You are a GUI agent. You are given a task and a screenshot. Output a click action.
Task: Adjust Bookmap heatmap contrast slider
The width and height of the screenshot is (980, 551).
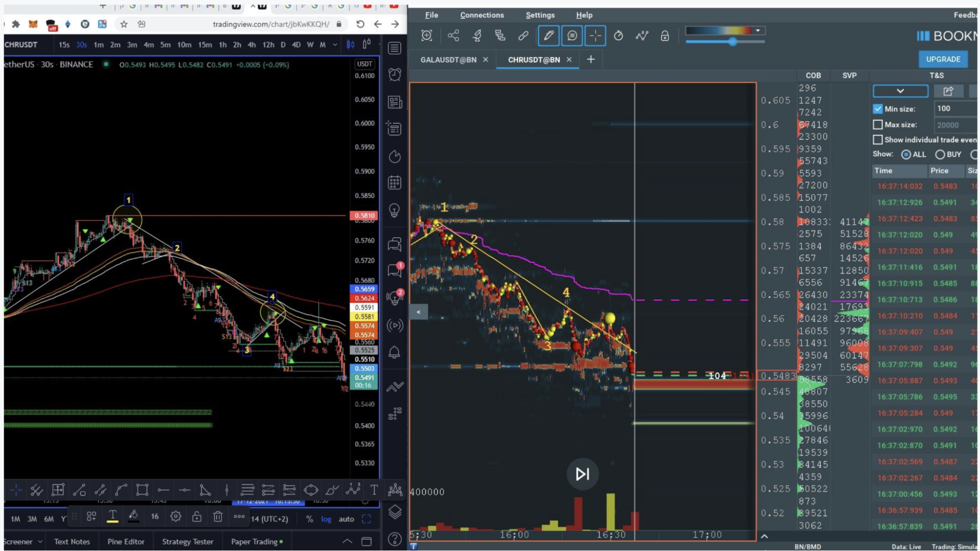(x=732, y=42)
